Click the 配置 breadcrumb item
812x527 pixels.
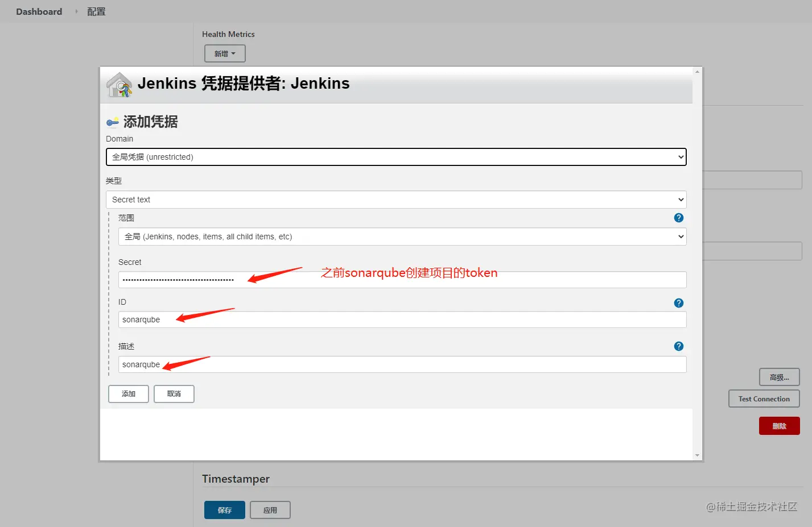(x=96, y=11)
